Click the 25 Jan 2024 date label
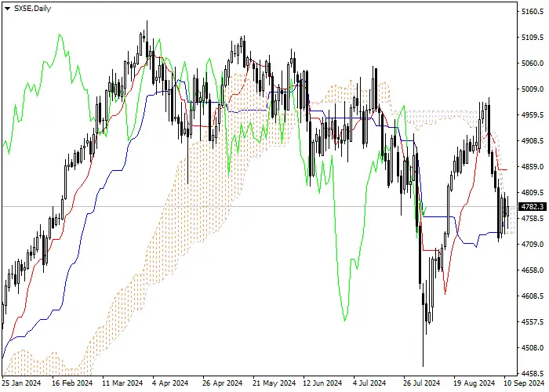This screenshot has width=549, height=392. pos(21,383)
